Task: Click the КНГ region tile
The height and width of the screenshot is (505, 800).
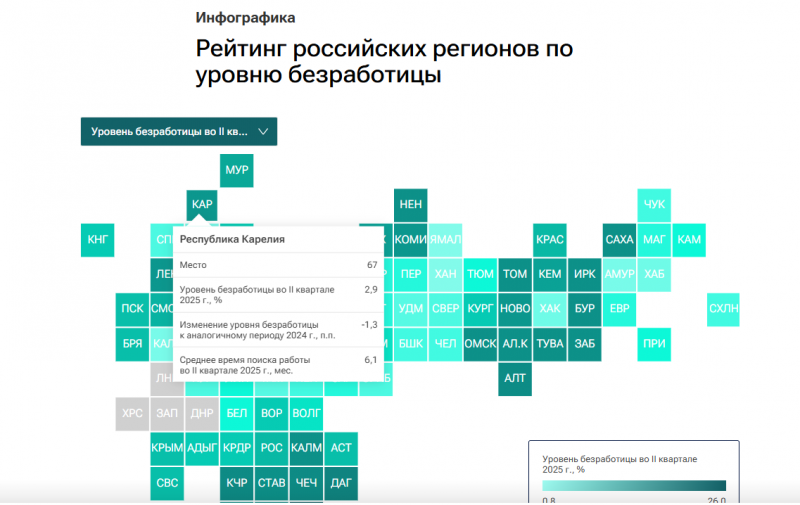Action: click(x=97, y=240)
